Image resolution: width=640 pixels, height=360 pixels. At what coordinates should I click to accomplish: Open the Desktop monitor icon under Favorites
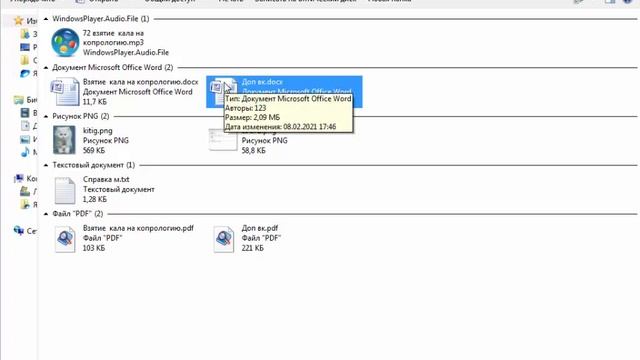25,47
